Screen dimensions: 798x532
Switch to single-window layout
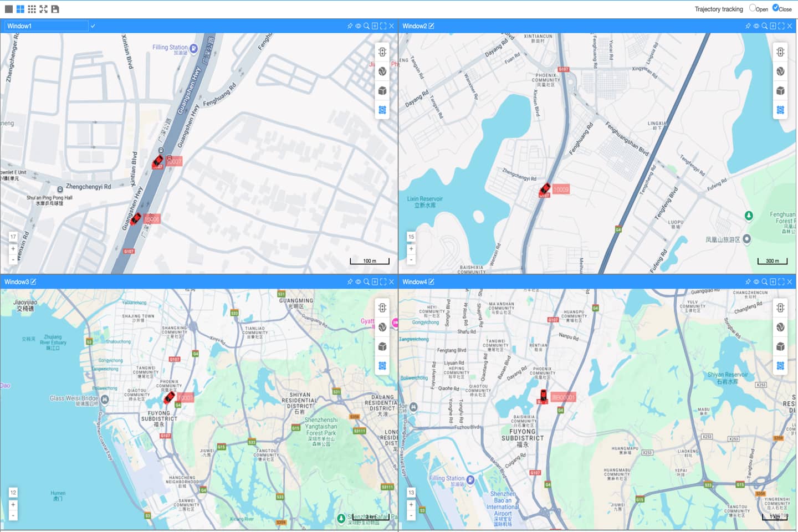[9, 9]
